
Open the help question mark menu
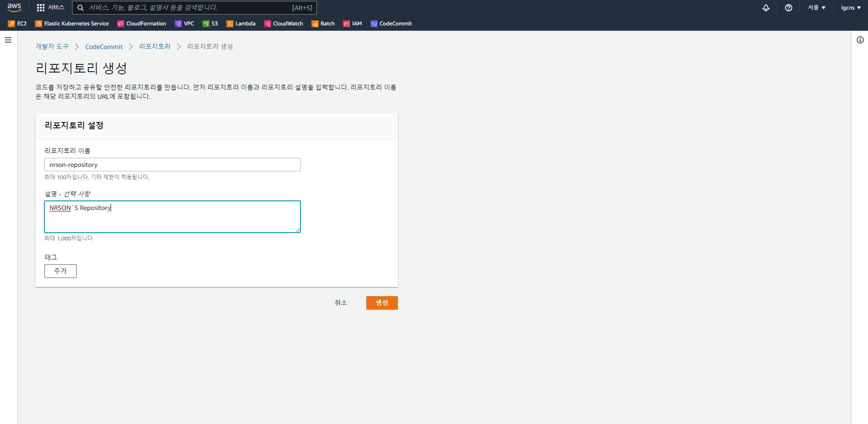(789, 8)
